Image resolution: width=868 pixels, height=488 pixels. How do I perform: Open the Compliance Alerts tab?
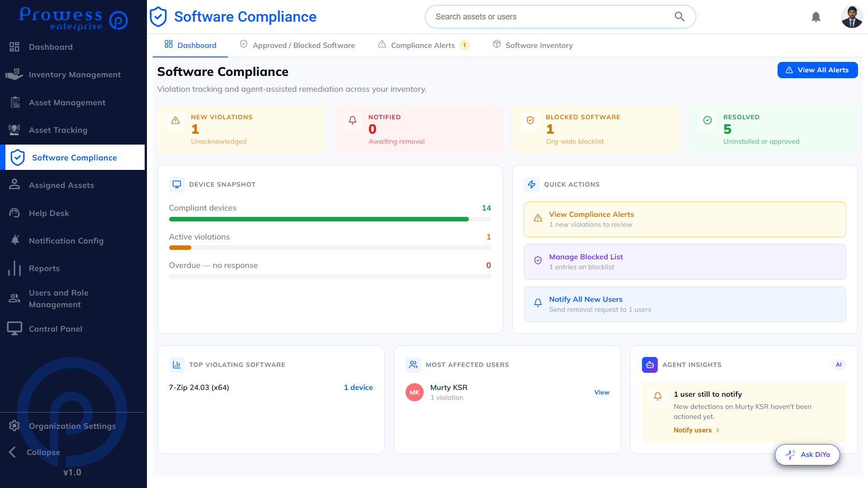click(x=424, y=45)
